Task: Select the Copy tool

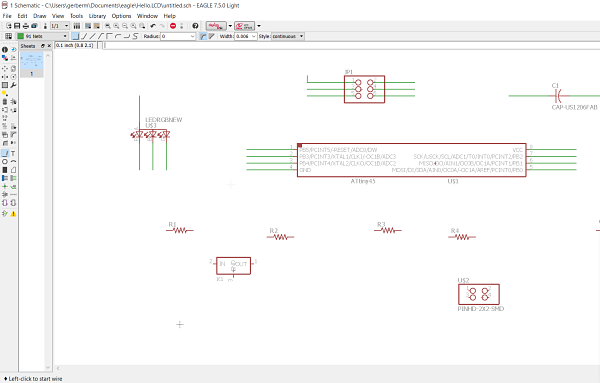Action: point(13,68)
